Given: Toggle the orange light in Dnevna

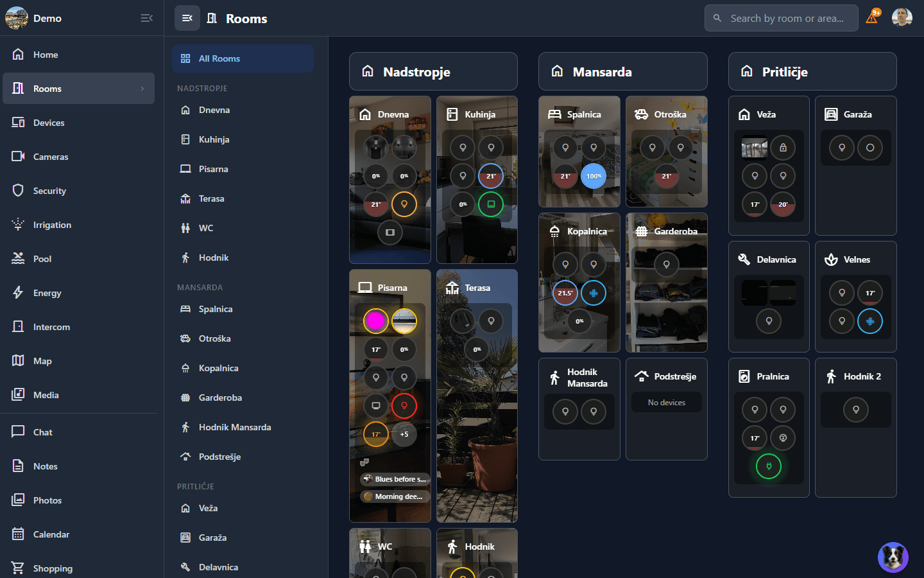Looking at the screenshot, I should 404,204.
